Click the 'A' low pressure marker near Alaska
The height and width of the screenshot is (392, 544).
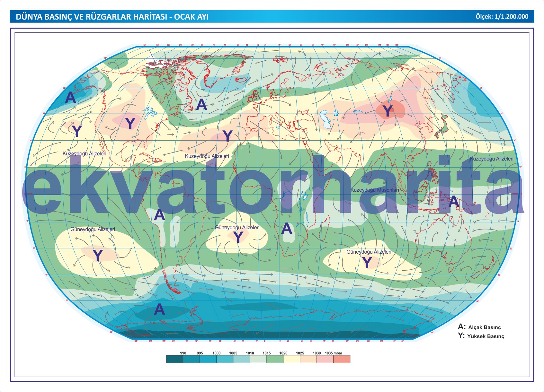pos(71,97)
